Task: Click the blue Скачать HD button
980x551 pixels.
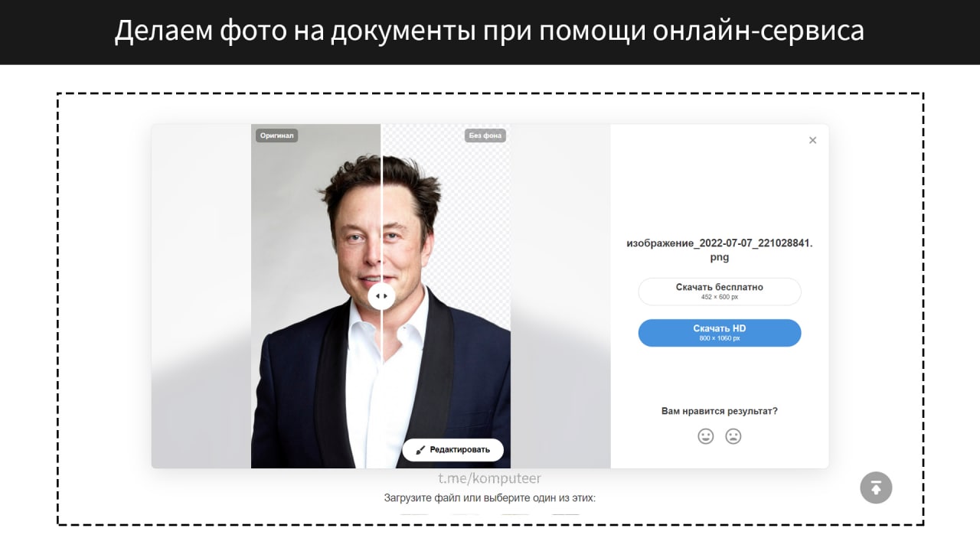Action: 720,333
